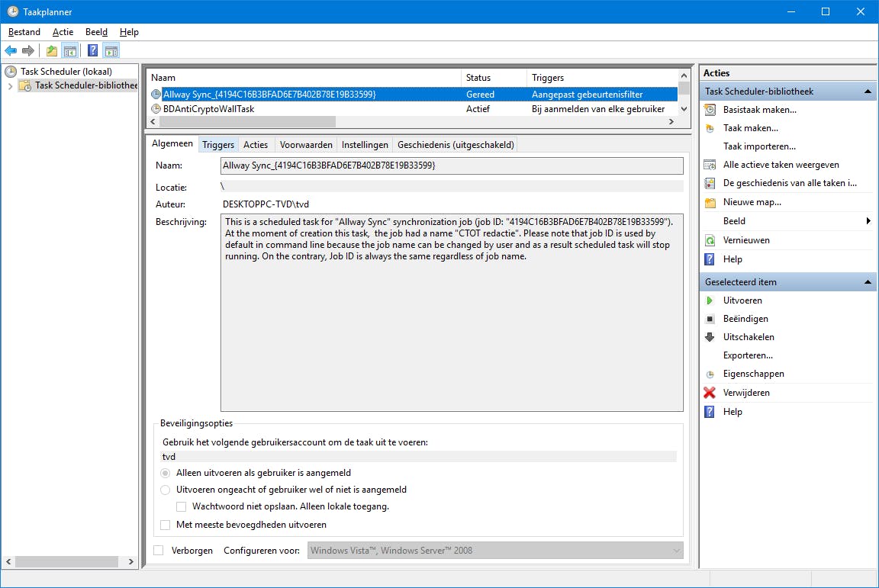
Task: Click the Nieuwe map folder icon
Action: pyautogui.click(x=710, y=202)
